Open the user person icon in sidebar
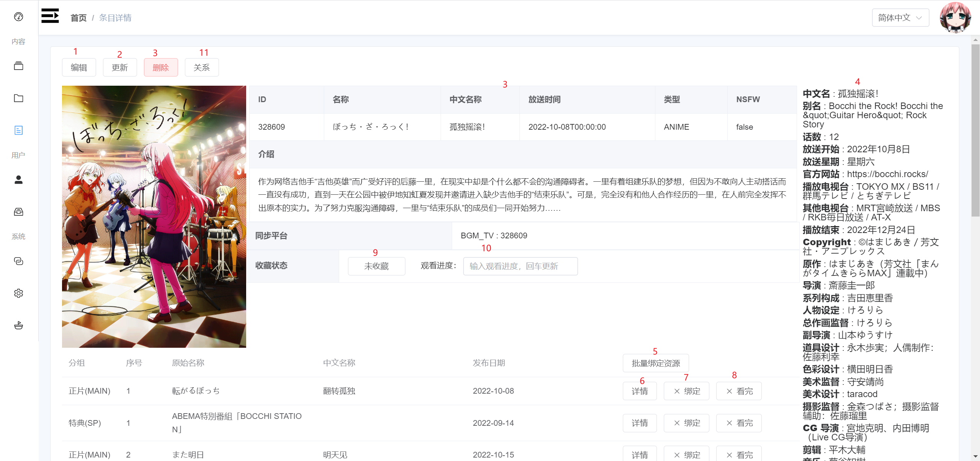The image size is (980, 461). [x=18, y=179]
